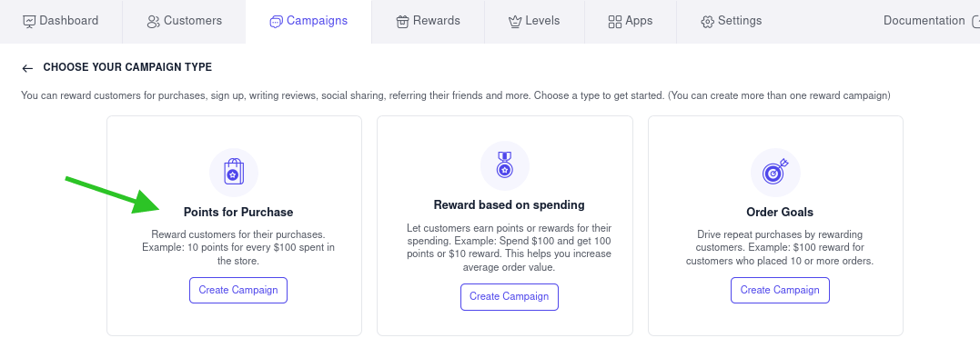Go to the Rewards tab
Viewport: 980px width, 338px height.
click(x=429, y=21)
